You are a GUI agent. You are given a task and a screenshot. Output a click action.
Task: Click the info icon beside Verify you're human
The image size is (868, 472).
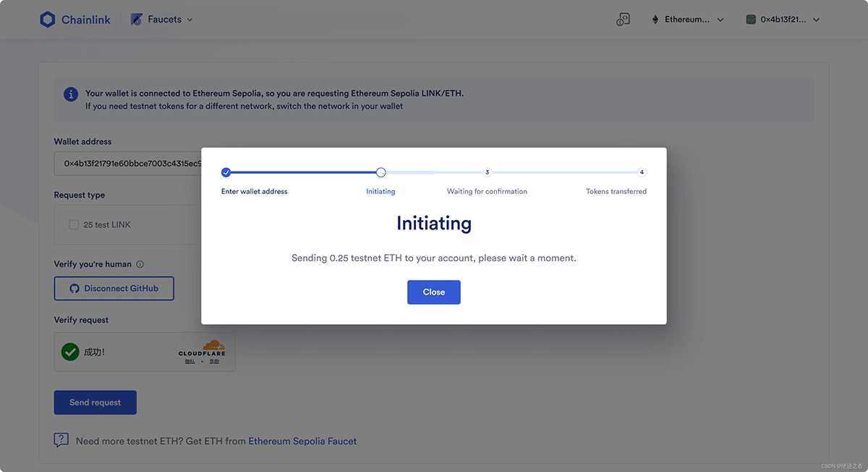click(140, 264)
